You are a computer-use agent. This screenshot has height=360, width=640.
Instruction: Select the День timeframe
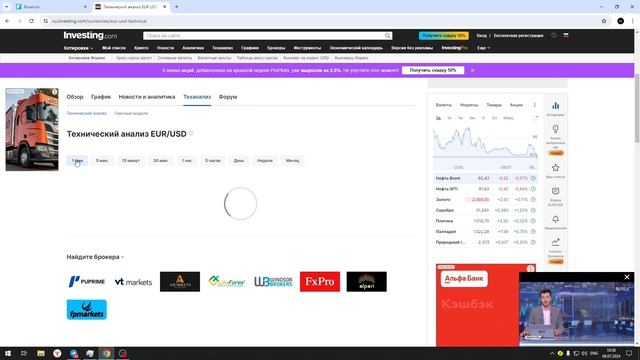(239, 160)
